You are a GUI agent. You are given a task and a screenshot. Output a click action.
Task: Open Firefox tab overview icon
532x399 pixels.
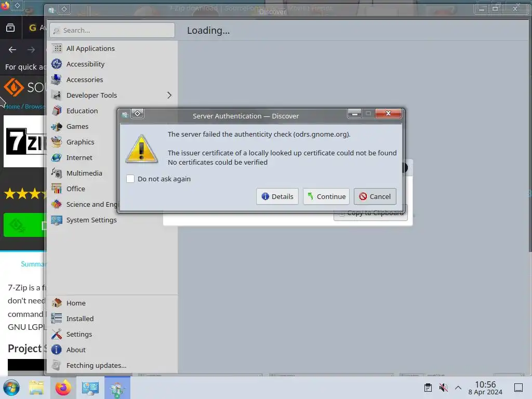[10, 28]
